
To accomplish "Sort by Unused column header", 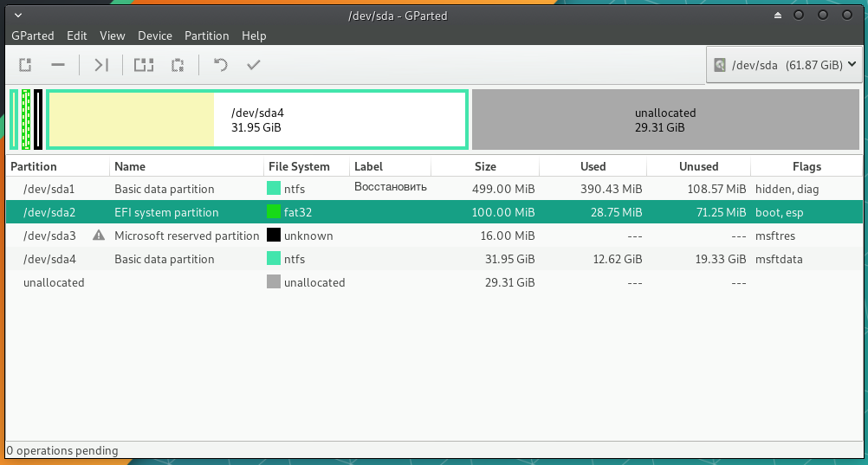I will tap(698, 166).
